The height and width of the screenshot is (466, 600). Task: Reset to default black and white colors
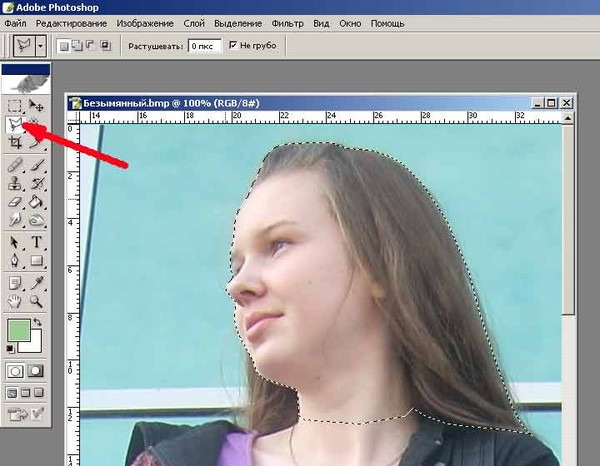(10, 349)
